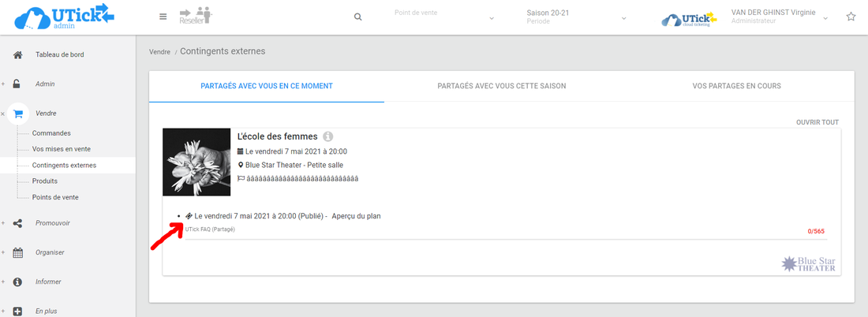The height and width of the screenshot is (317, 868).
Task: Click the Vendre shopping cart icon
Action: click(18, 114)
